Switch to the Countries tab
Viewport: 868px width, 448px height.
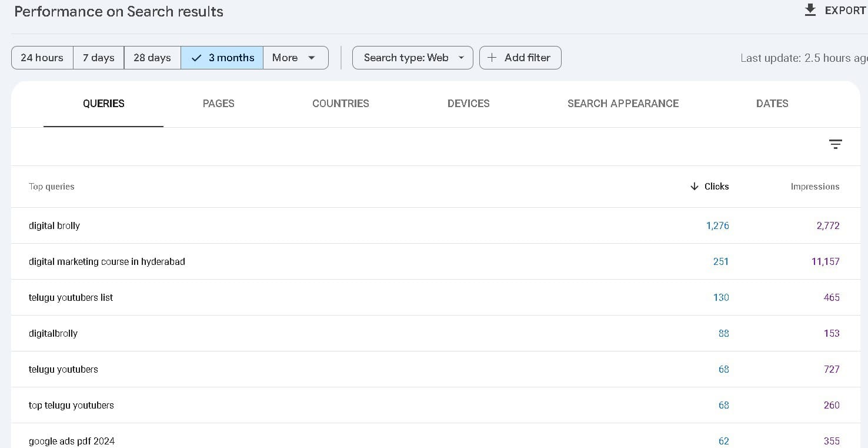[x=340, y=104]
